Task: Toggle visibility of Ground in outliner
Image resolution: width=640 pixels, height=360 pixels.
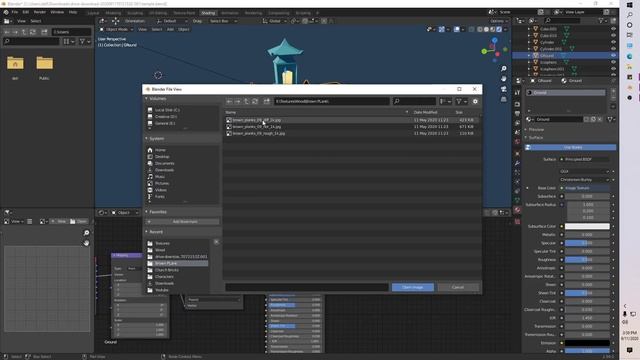Action: (613, 56)
